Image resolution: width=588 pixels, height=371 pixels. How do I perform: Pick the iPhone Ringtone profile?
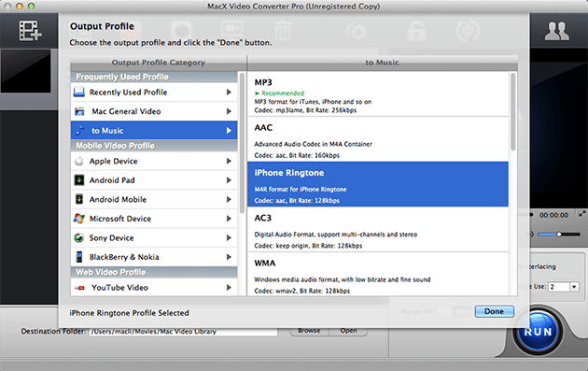coord(378,184)
